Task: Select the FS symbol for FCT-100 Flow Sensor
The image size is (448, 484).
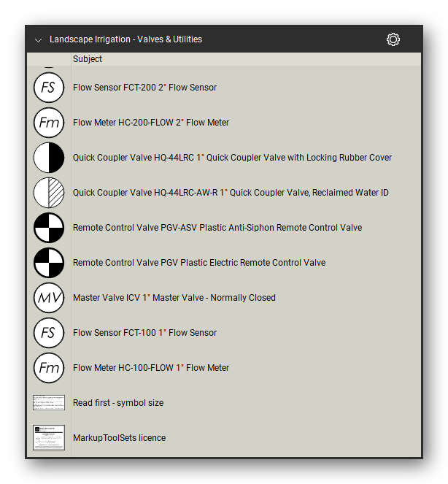Action: tap(49, 333)
